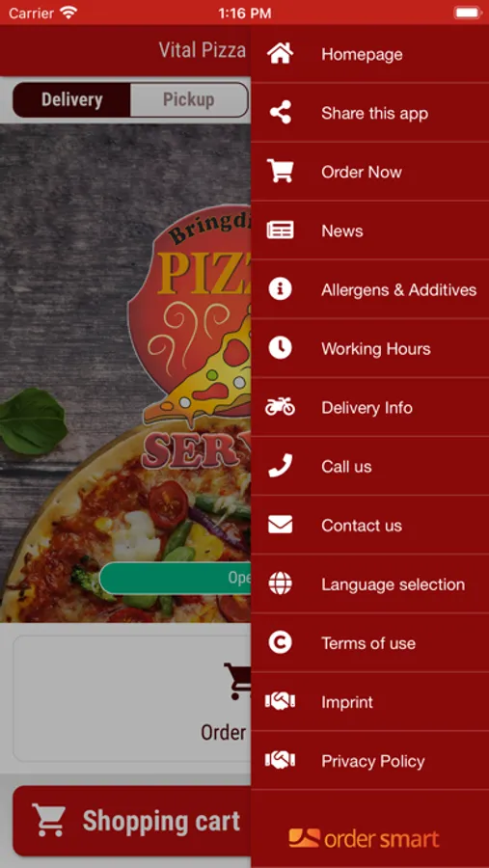Tap the News newspaper icon

click(281, 231)
